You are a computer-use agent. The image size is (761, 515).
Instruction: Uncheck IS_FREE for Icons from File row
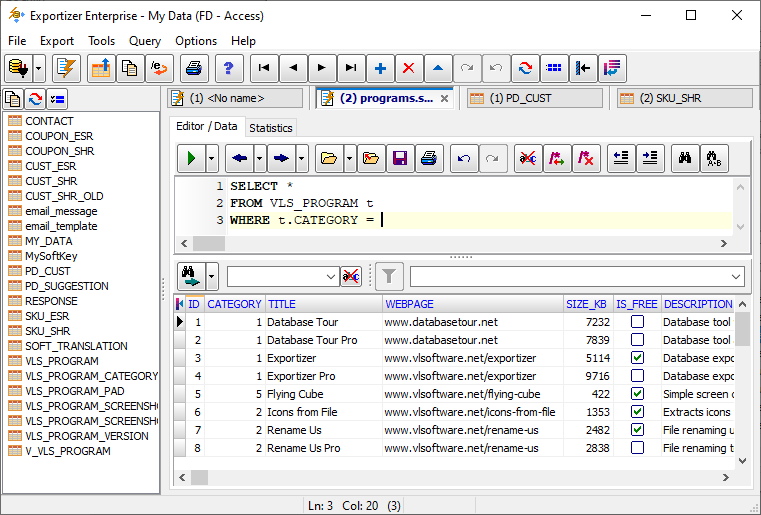click(x=637, y=412)
